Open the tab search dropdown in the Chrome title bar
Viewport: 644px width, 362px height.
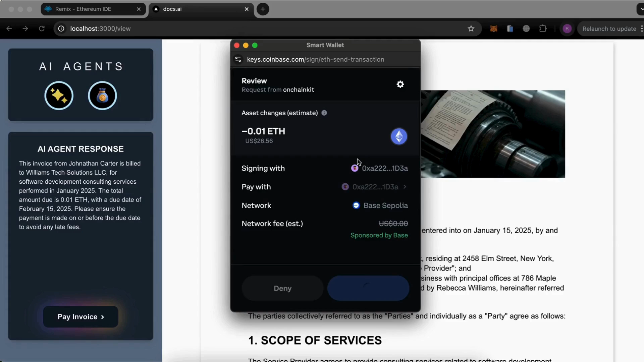click(640, 9)
